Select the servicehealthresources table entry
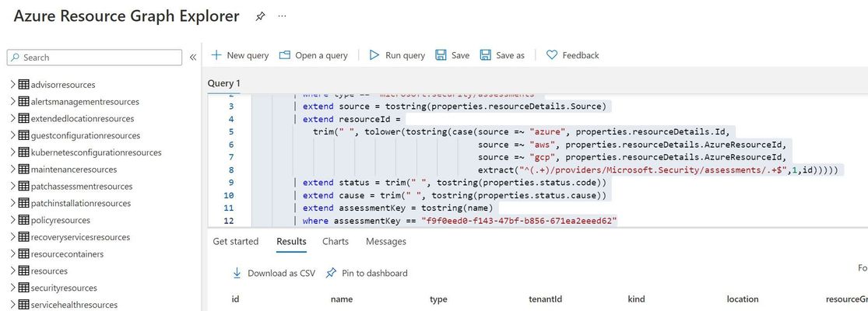Screen dimensions: 868x311 74,305
